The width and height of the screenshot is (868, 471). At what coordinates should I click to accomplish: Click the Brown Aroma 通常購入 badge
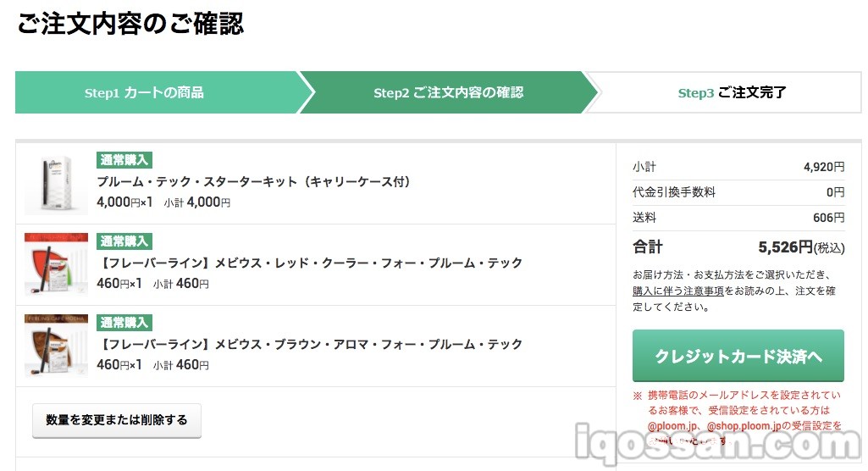coord(124,323)
